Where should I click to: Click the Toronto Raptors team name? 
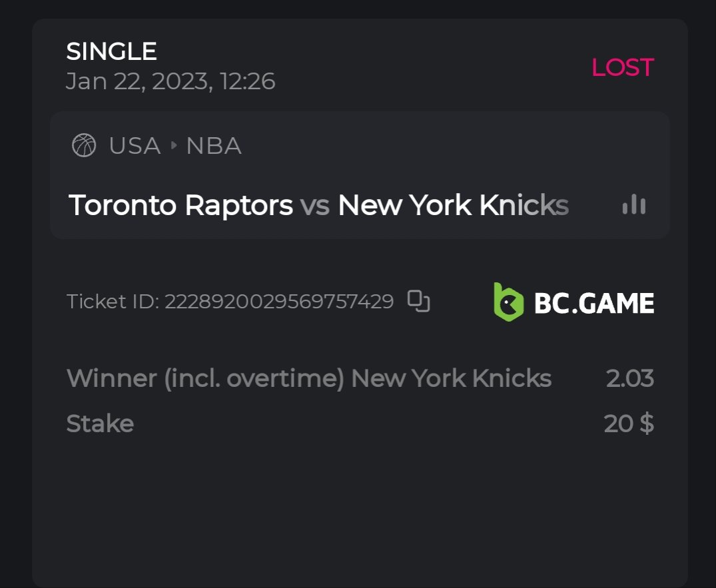coord(180,205)
